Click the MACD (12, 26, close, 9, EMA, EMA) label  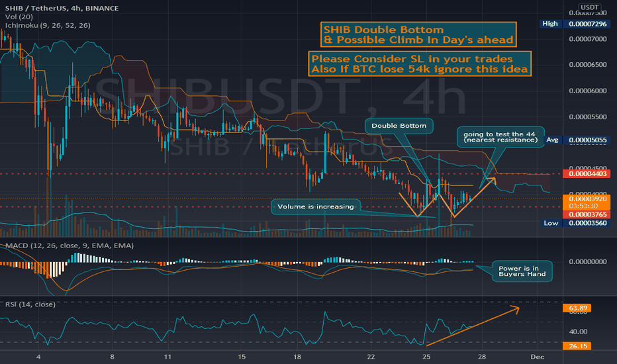click(x=70, y=246)
